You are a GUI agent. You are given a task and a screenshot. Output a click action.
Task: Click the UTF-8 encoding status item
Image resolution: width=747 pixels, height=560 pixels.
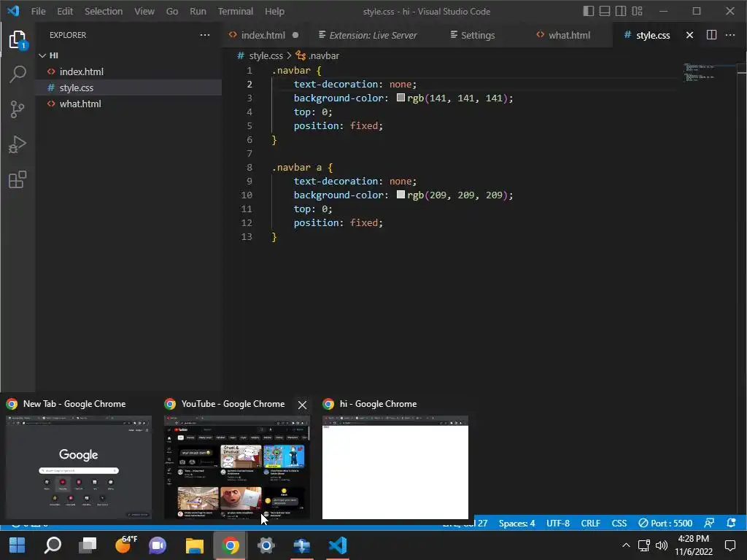click(x=558, y=524)
